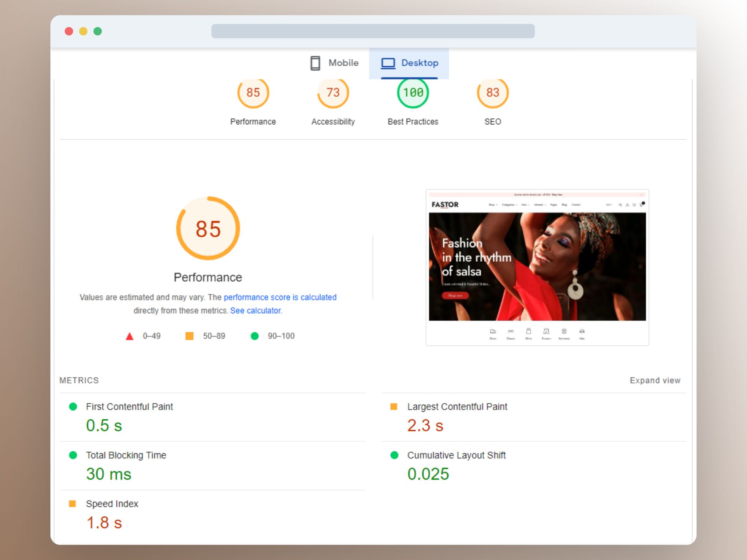Screen dimensions: 747x560
Task: Open the 'See calculator' link
Action: point(256,311)
